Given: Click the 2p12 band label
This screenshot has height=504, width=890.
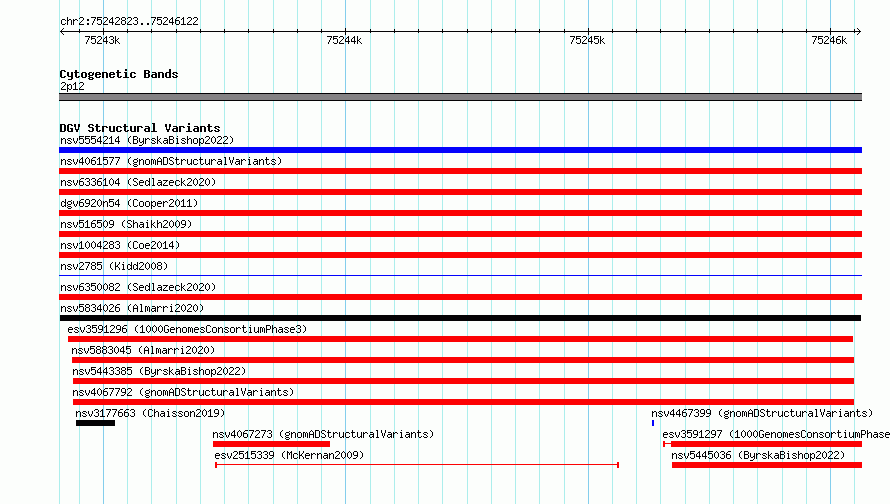Looking at the screenshot, I should pyautogui.click(x=72, y=86).
